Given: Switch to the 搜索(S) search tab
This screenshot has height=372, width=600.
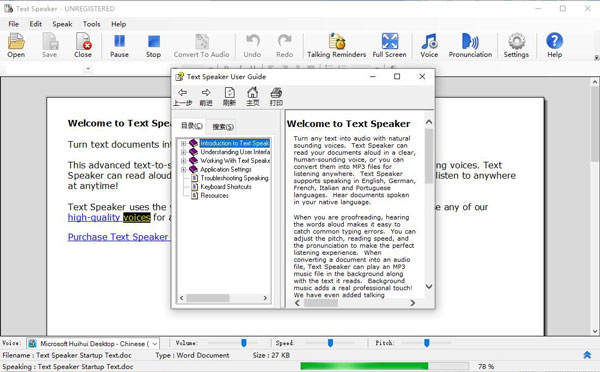Looking at the screenshot, I should (x=223, y=126).
